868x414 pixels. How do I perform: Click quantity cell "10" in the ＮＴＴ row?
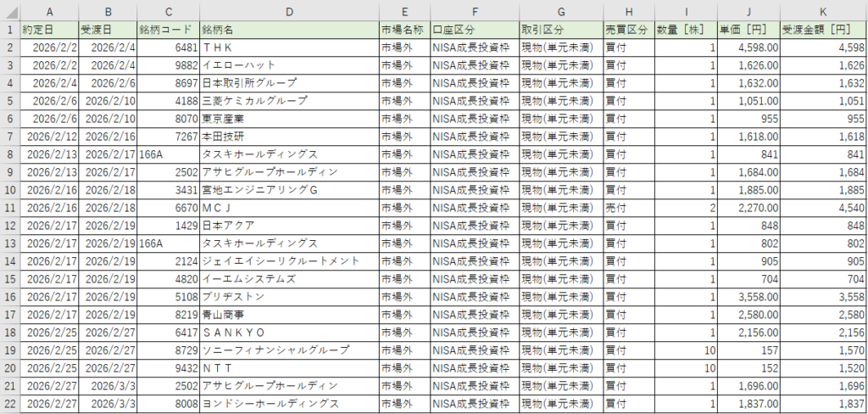(x=685, y=367)
